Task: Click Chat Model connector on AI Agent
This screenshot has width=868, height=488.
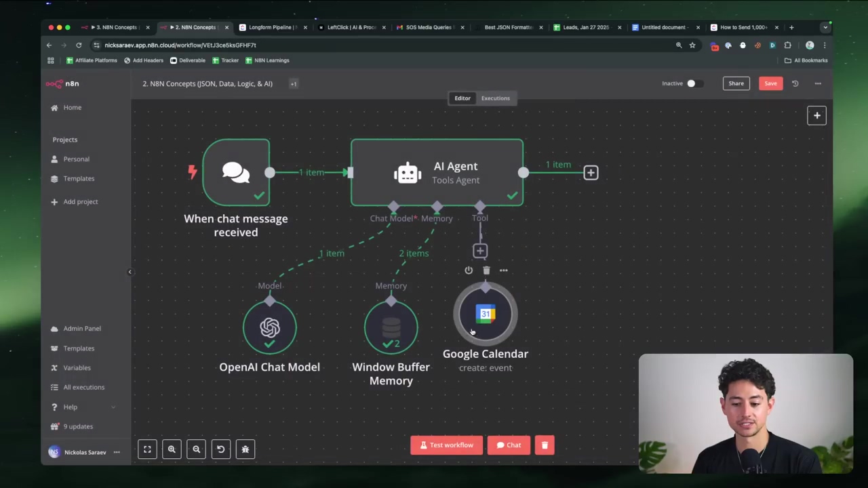Action: [394, 206]
